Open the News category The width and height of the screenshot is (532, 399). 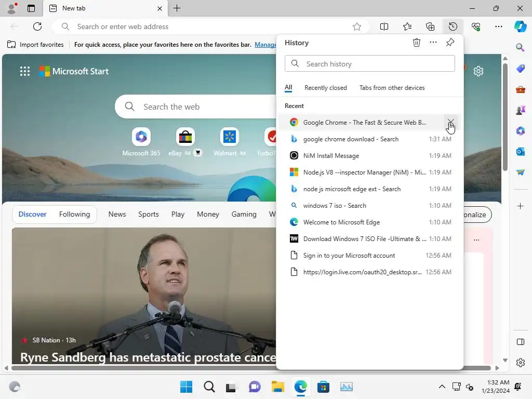click(117, 214)
